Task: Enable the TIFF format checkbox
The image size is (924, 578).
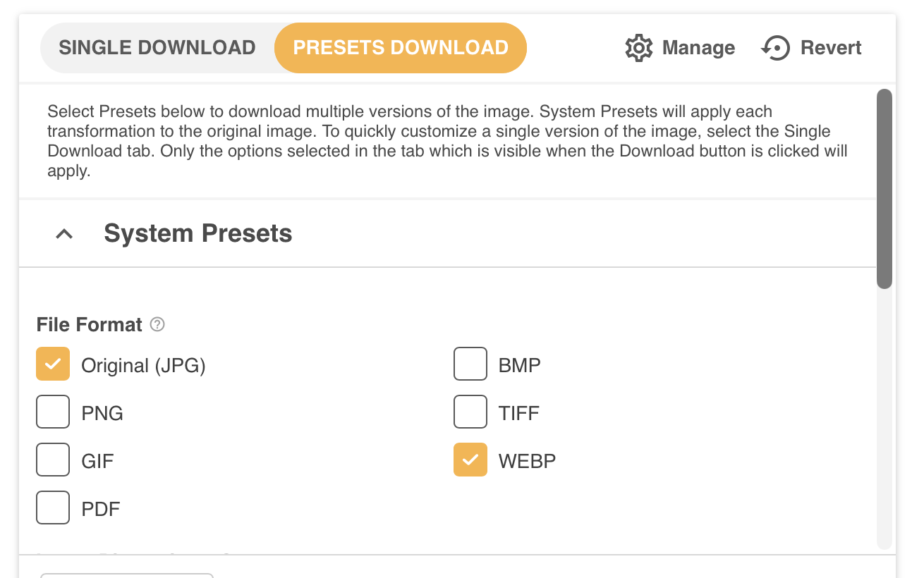Action: coord(470,412)
